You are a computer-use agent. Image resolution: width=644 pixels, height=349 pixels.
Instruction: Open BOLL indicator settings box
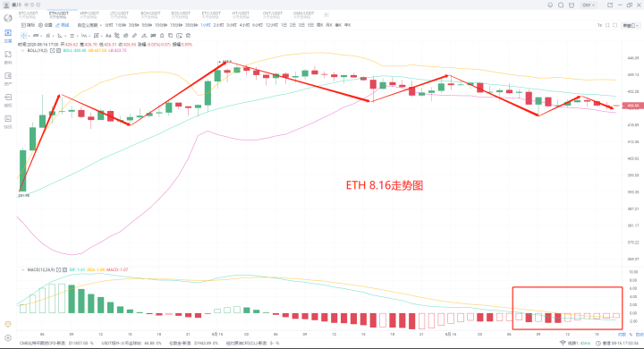[53, 51]
